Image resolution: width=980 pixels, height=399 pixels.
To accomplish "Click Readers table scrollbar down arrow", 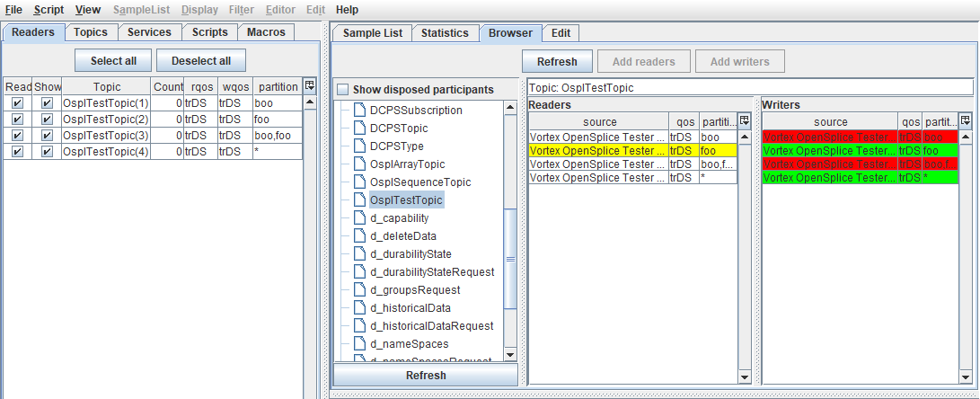I will pyautogui.click(x=744, y=377).
